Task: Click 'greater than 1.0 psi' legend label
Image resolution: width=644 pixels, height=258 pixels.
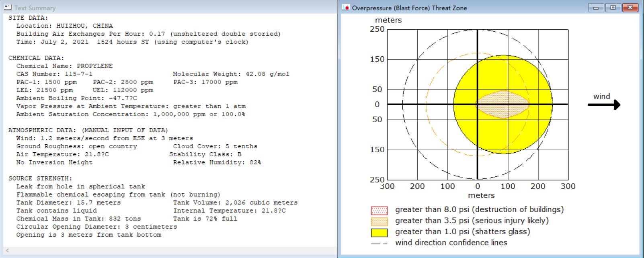Action: click(463, 232)
